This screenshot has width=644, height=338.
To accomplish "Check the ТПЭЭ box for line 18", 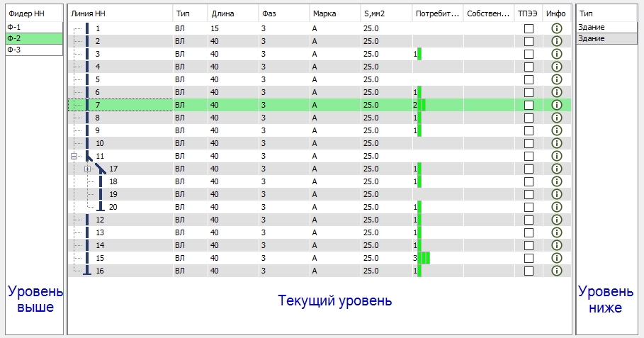I will click(529, 181).
